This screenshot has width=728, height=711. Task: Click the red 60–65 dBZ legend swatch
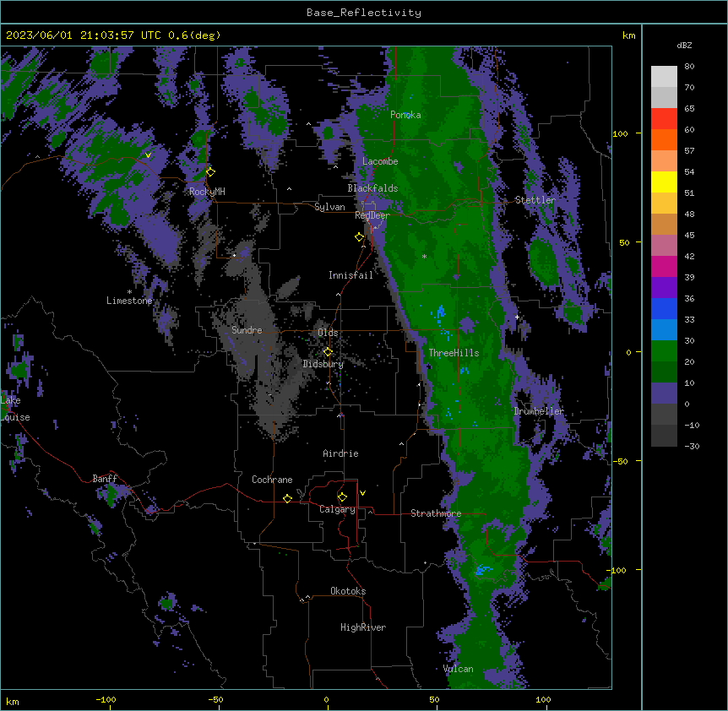664,119
